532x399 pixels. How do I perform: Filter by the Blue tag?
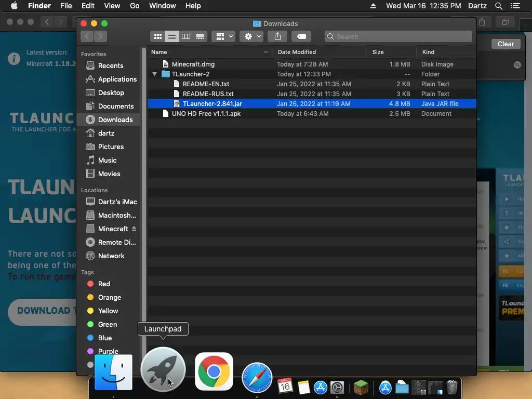(x=109, y=338)
